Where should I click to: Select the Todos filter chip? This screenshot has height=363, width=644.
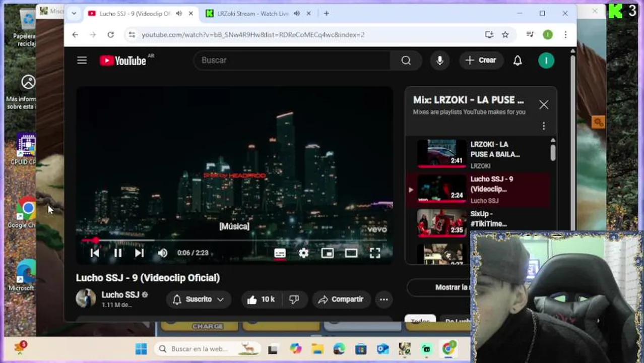[420, 321]
